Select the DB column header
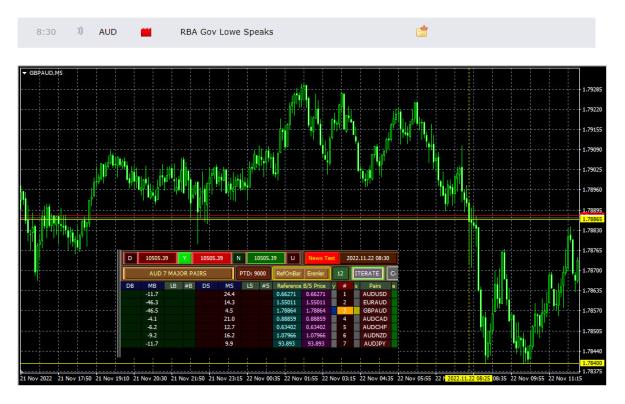 [x=130, y=286]
